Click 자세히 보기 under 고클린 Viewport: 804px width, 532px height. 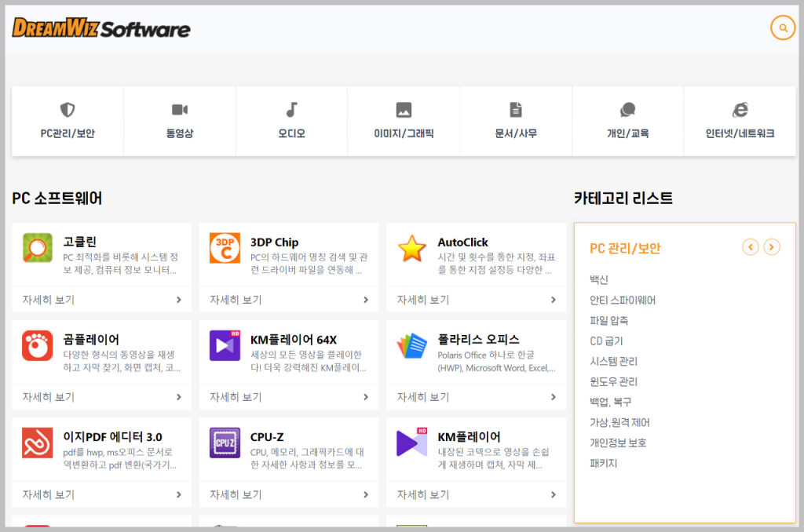click(x=48, y=300)
